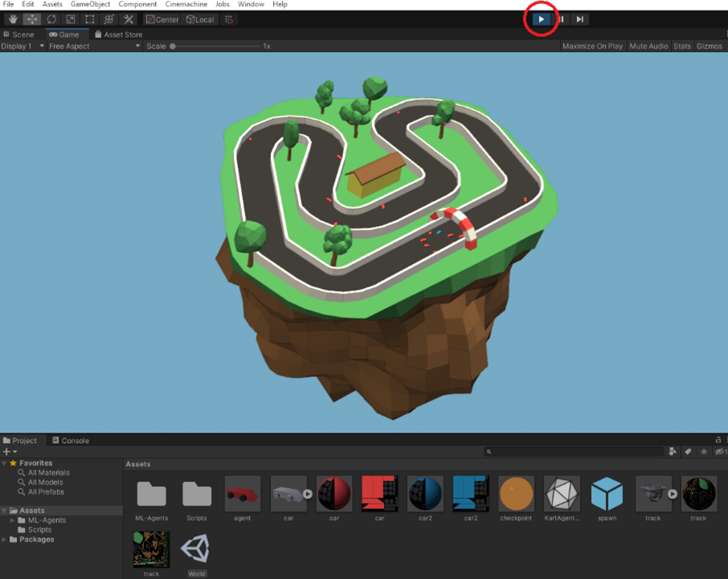This screenshot has height=579, width=728.
Task: Open the Help menu
Action: [280, 4]
